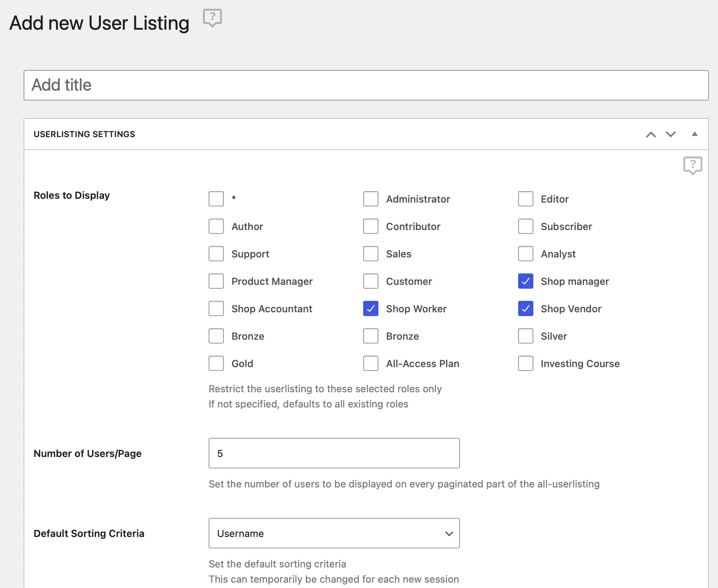Click the Add new User Listing heading
This screenshot has width=718, height=588.
[99, 23]
